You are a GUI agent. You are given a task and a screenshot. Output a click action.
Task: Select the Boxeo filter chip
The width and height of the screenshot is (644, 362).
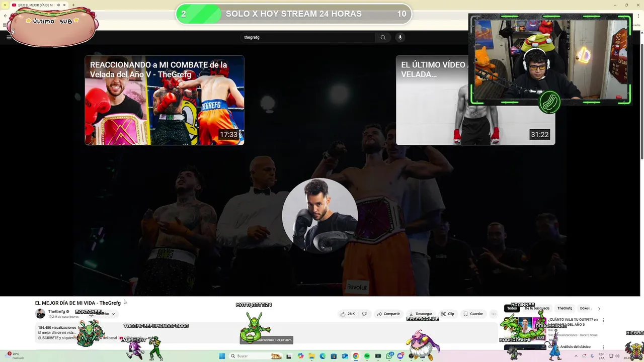click(x=585, y=308)
